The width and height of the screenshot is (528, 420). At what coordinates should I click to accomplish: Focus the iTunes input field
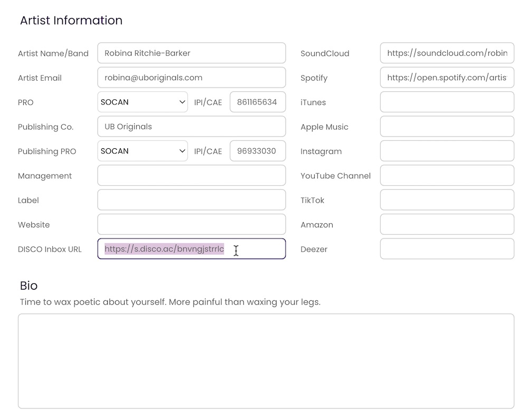[x=447, y=102]
